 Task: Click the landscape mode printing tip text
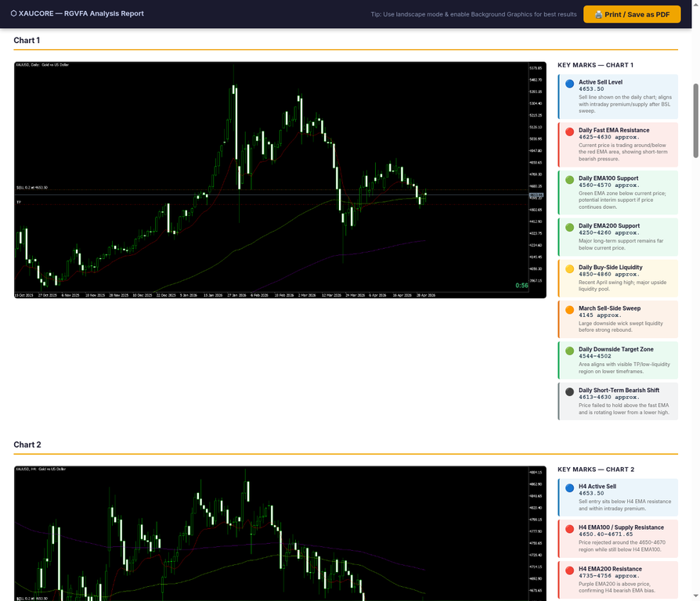tap(474, 14)
